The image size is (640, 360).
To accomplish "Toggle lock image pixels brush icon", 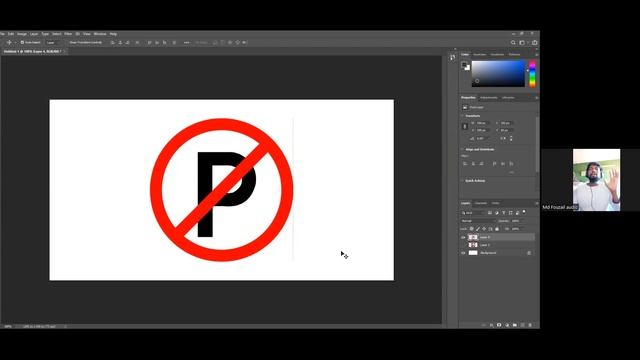I will pos(478,229).
